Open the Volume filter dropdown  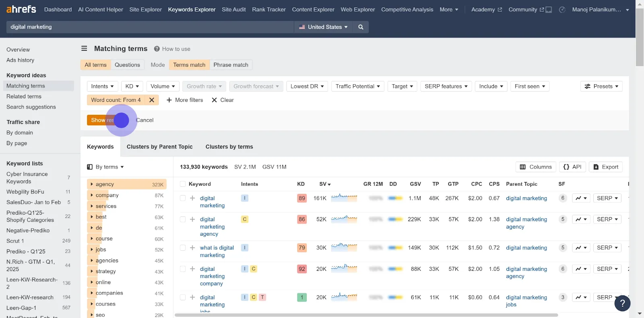click(x=163, y=86)
